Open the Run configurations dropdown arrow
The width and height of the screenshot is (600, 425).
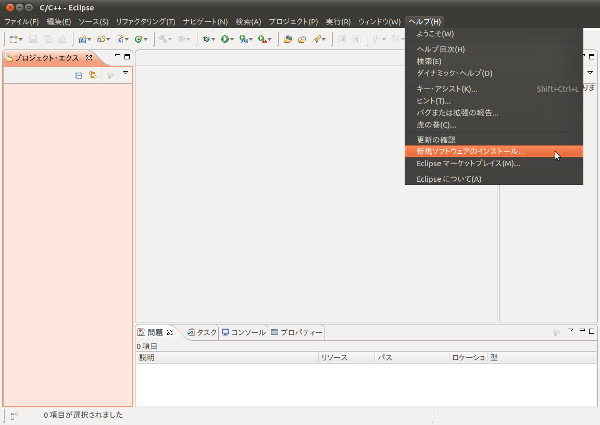pos(232,39)
